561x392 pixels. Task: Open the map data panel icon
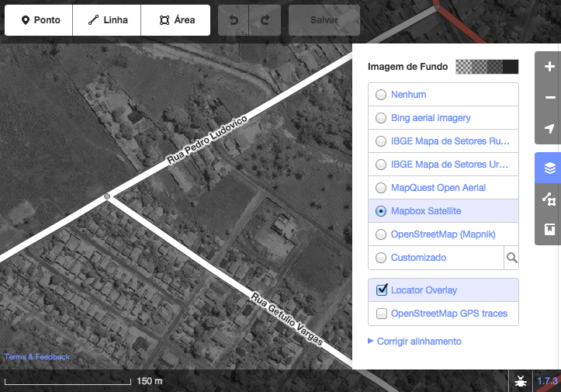(x=549, y=199)
